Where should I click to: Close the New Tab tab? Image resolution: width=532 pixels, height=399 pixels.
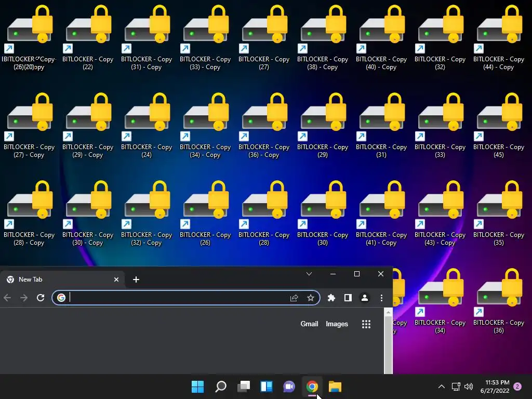pyautogui.click(x=116, y=280)
